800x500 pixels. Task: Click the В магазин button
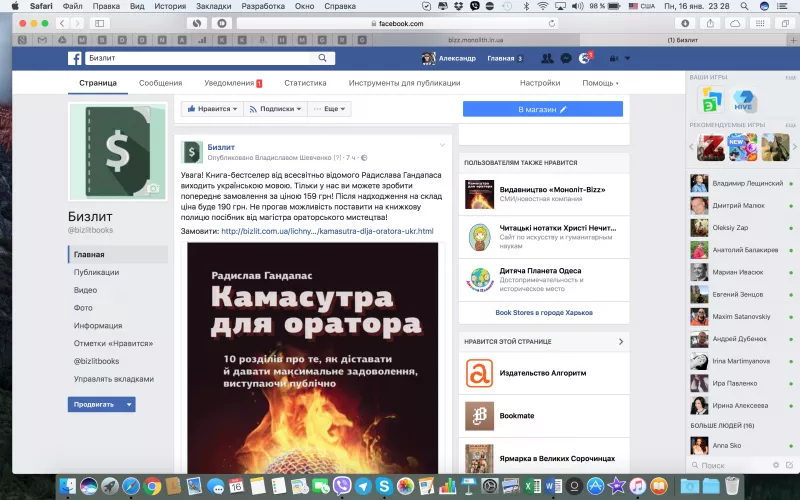point(543,109)
